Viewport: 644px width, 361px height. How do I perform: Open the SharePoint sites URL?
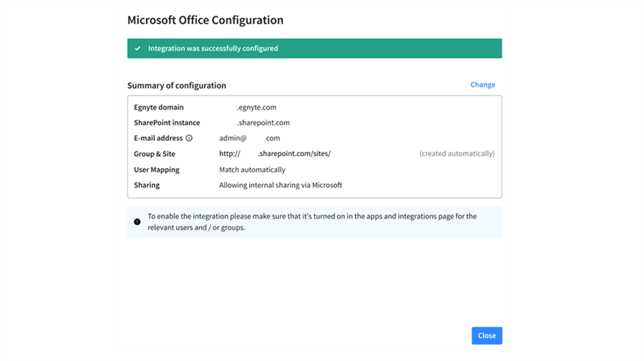pyautogui.click(x=275, y=154)
